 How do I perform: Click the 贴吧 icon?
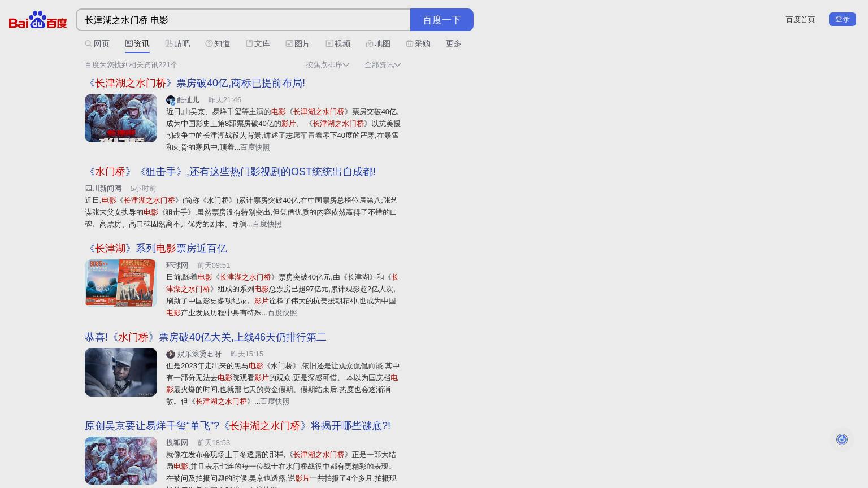pos(169,43)
